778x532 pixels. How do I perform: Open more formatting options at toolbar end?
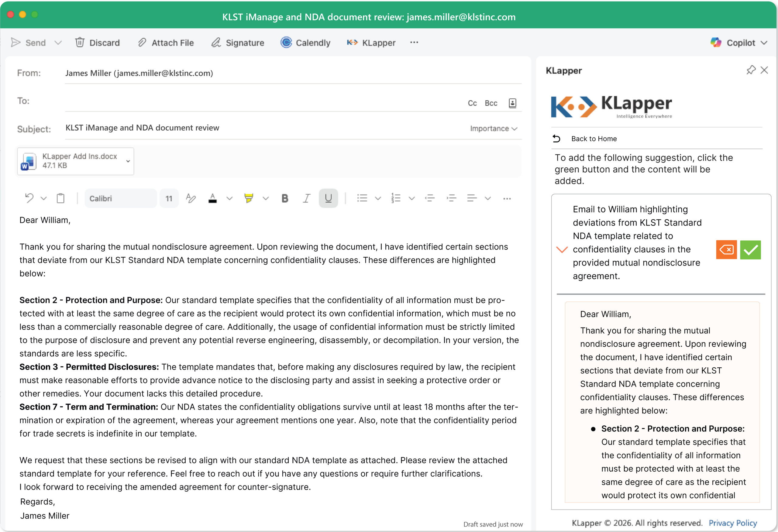pos(507,198)
